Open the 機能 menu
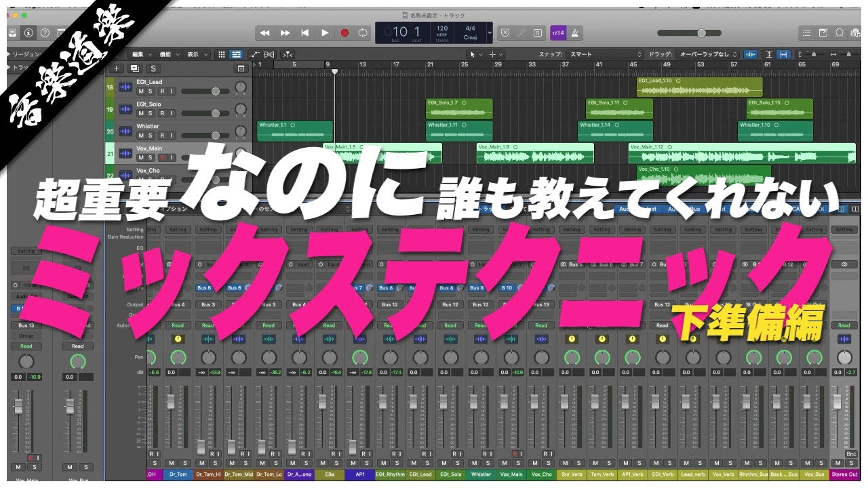868x488 pixels. coord(168,54)
